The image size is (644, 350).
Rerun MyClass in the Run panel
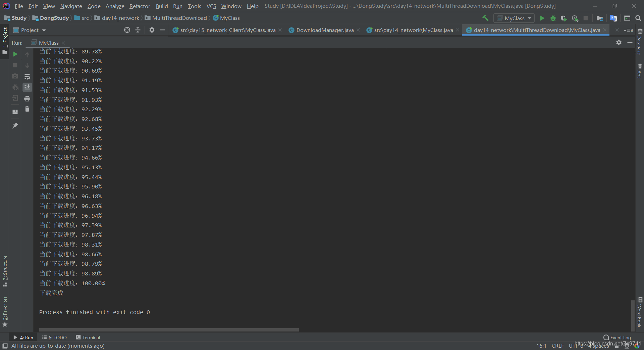click(x=15, y=54)
